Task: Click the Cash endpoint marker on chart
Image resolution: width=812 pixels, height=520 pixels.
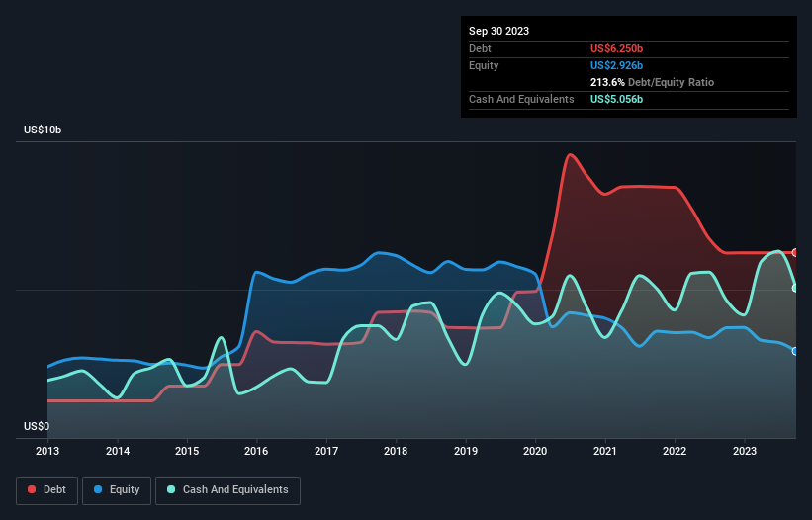Action: click(795, 288)
